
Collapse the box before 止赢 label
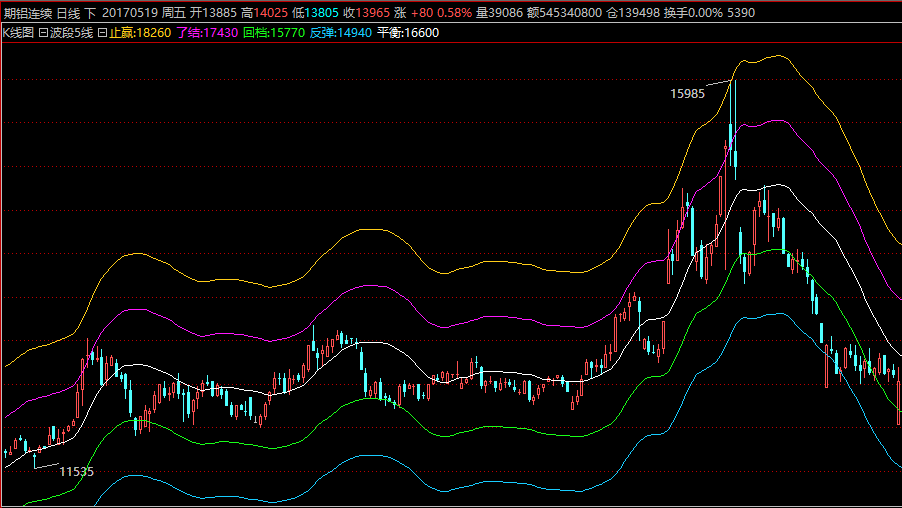(102, 33)
